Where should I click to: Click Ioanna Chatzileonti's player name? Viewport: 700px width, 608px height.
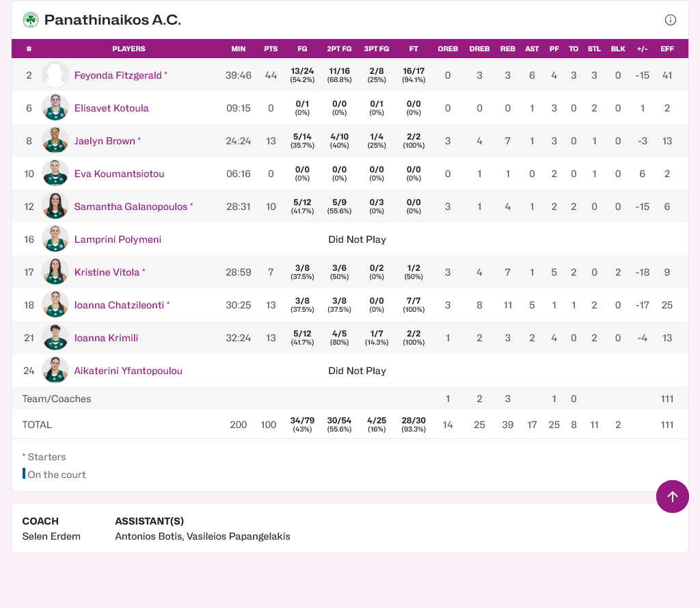pyautogui.click(x=119, y=305)
